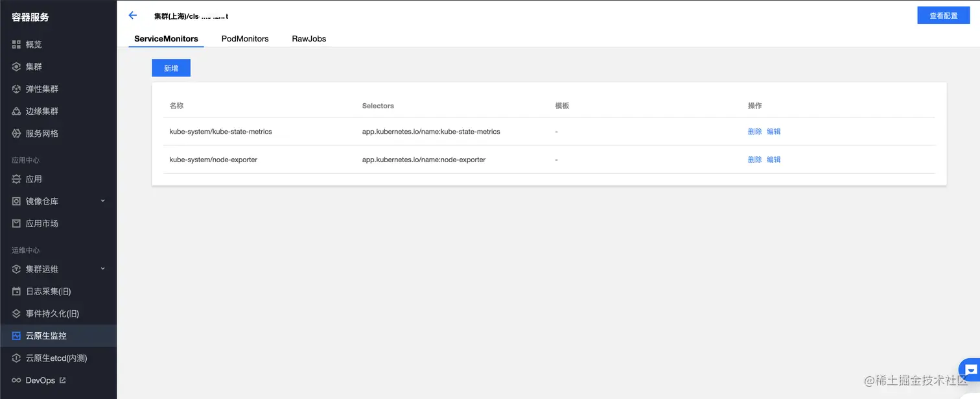
Task: Select the 日志采集(旧) log collection icon
Action: click(16, 291)
